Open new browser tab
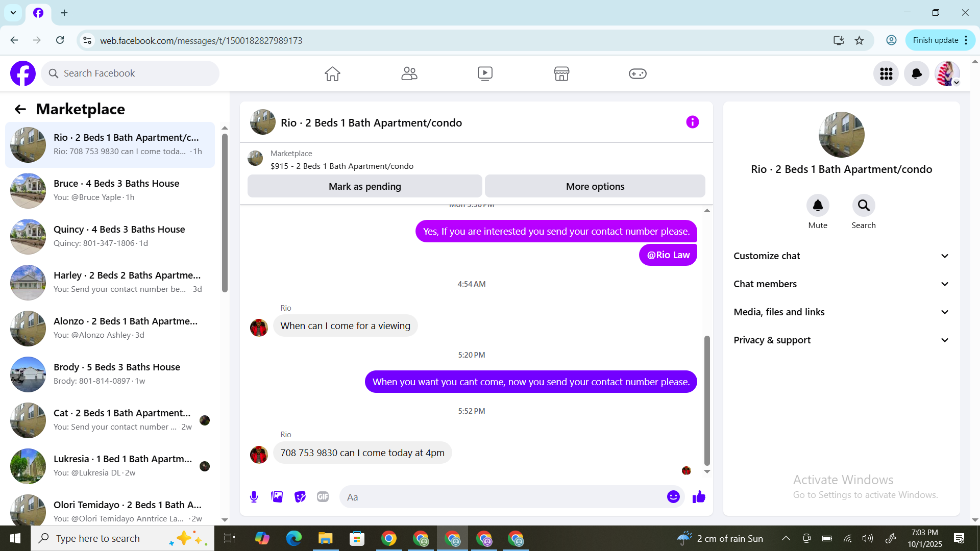Screen dimensions: 980x551 tap(64, 13)
